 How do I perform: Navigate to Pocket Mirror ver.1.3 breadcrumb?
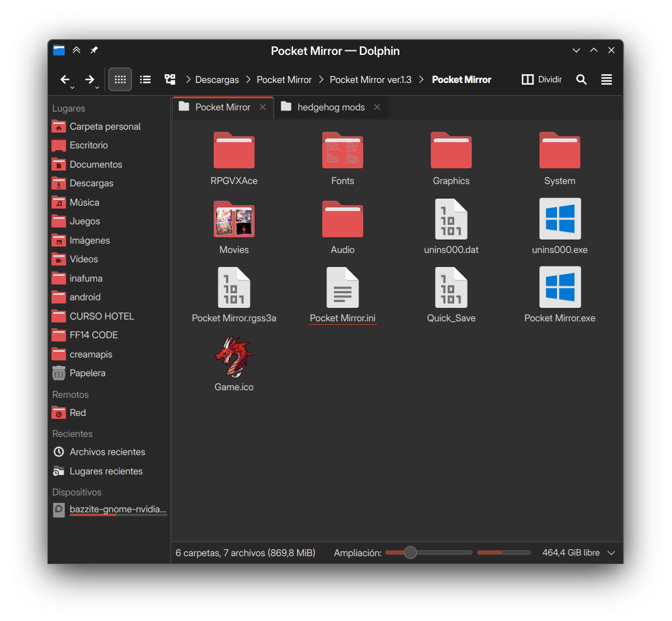click(370, 80)
